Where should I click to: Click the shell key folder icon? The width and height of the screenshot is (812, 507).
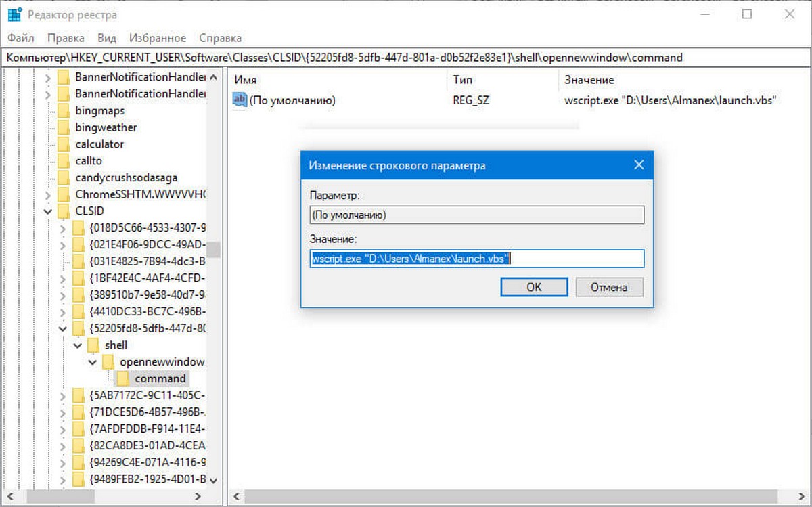pos(93,345)
